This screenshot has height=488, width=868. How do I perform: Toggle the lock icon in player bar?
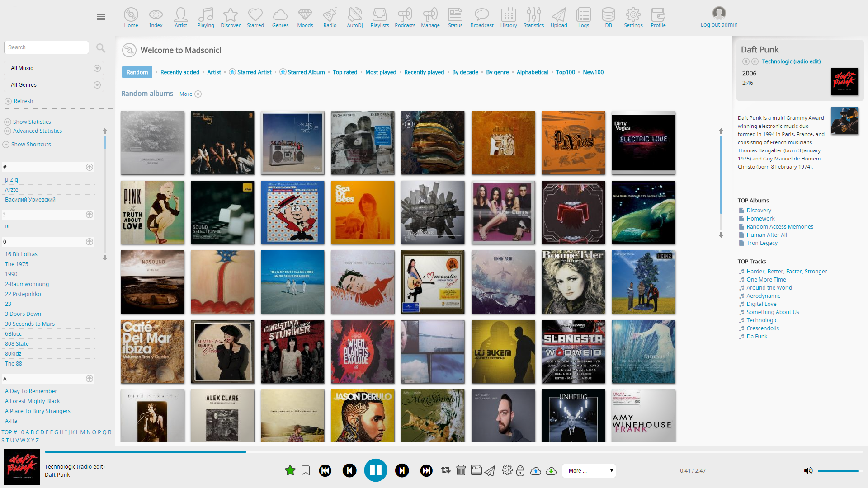(520, 470)
